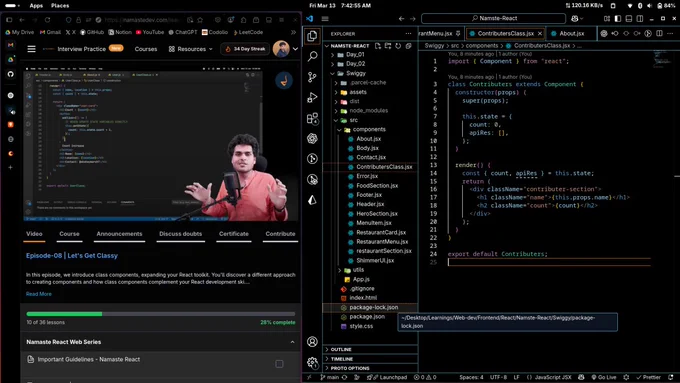This screenshot has height=383, width=680.
Task: Open the YouTube bookmark
Action: [150, 32]
